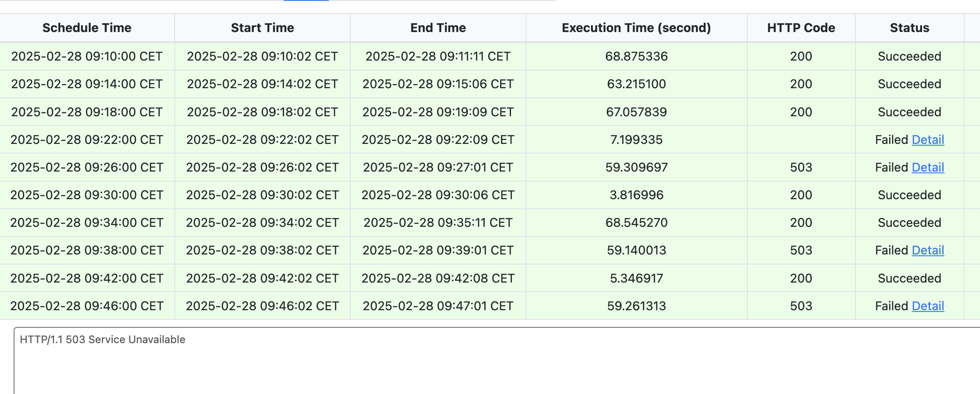The height and width of the screenshot is (394, 980).
Task: Open Detail link for 09:22:00 failed run
Action: coord(928,140)
